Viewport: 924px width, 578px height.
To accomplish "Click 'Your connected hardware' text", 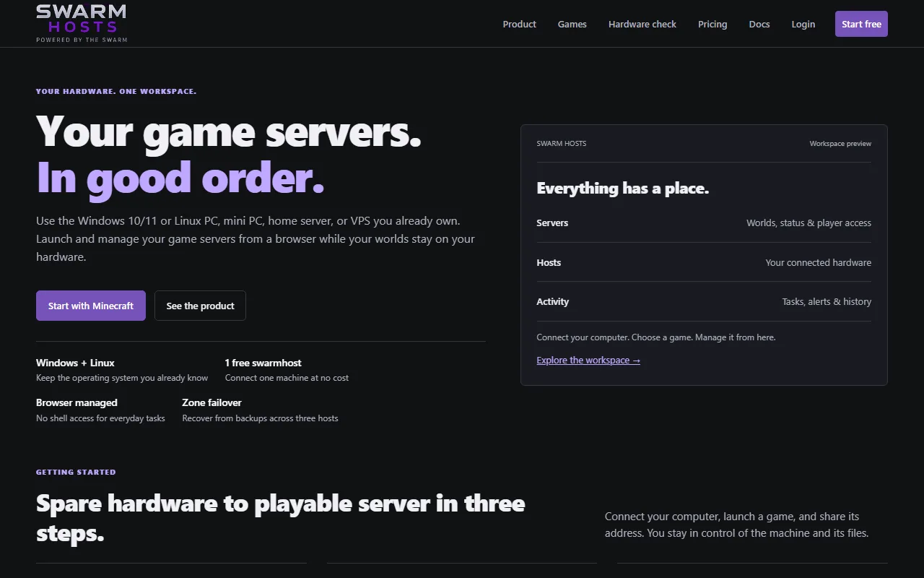I will coord(818,262).
